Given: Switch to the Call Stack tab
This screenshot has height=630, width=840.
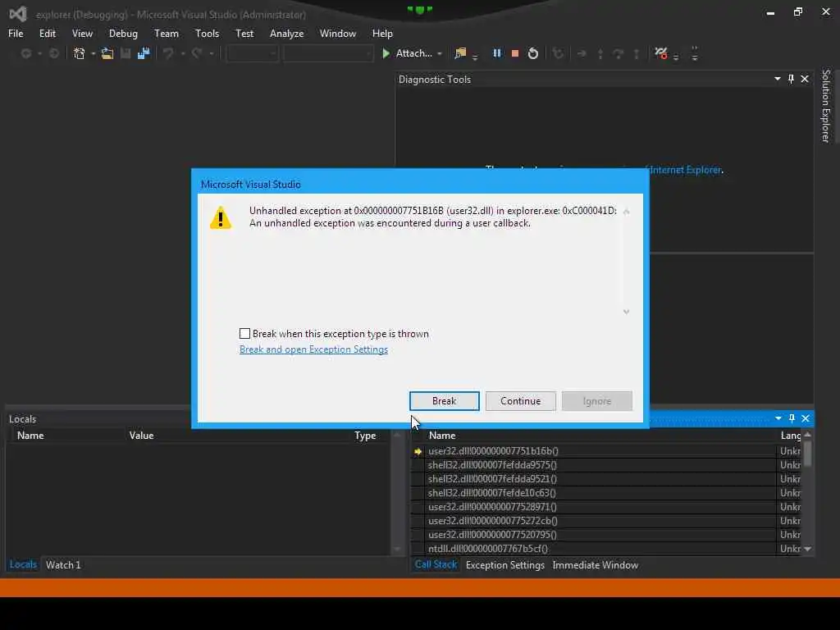Looking at the screenshot, I should [x=436, y=564].
